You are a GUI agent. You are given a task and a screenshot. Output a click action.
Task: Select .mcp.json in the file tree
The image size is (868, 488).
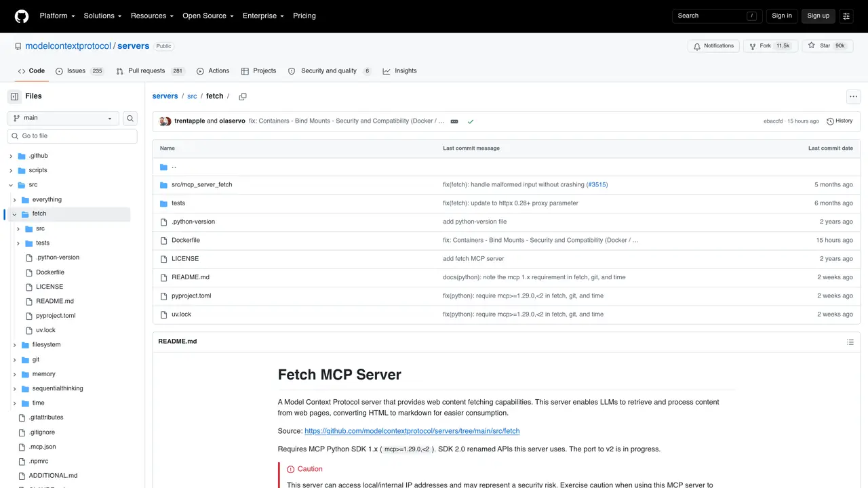[x=42, y=447]
